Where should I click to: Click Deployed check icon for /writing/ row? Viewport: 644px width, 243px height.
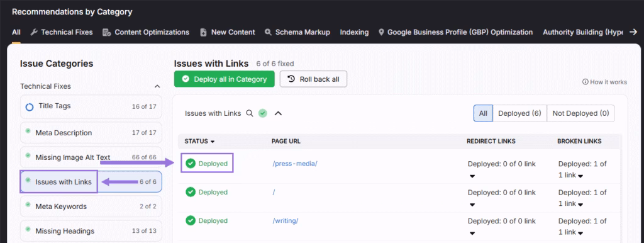click(x=190, y=221)
